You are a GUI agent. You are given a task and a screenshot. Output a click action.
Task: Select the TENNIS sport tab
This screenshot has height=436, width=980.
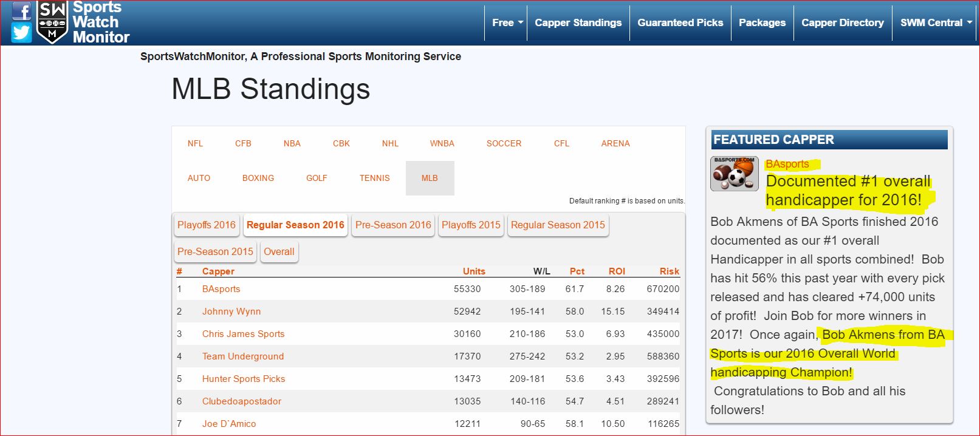click(375, 178)
